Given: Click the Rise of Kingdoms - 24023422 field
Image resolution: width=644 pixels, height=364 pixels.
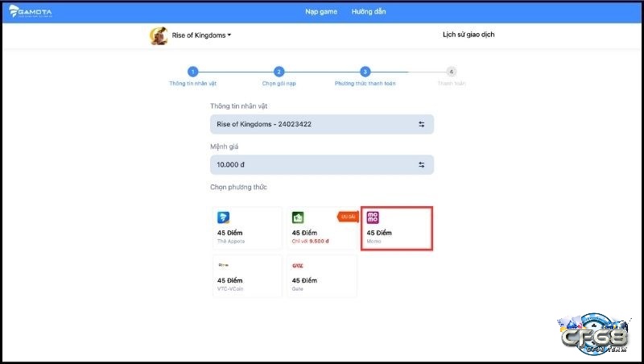Looking at the screenshot, I should (x=322, y=124).
